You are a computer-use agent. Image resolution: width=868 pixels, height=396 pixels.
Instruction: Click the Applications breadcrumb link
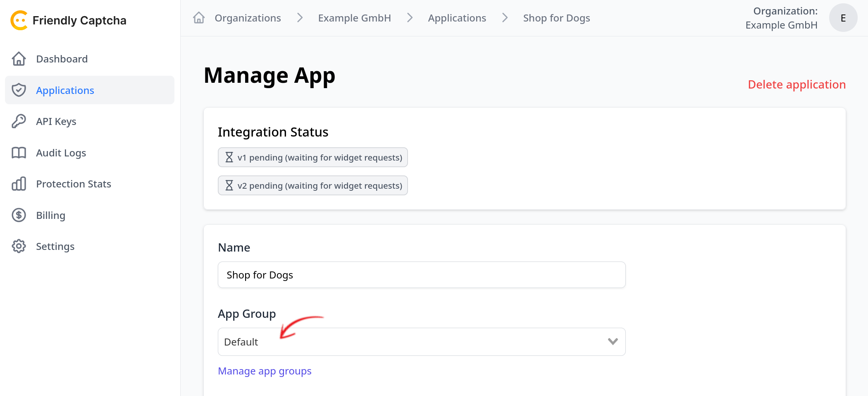coord(457,18)
